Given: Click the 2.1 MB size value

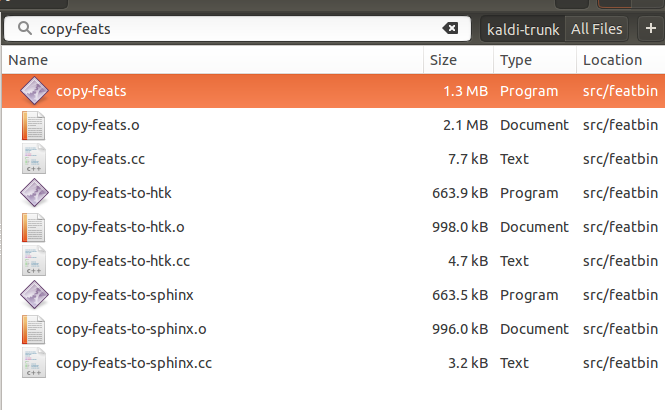Looking at the screenshot, I should click(x=465, y=125).
